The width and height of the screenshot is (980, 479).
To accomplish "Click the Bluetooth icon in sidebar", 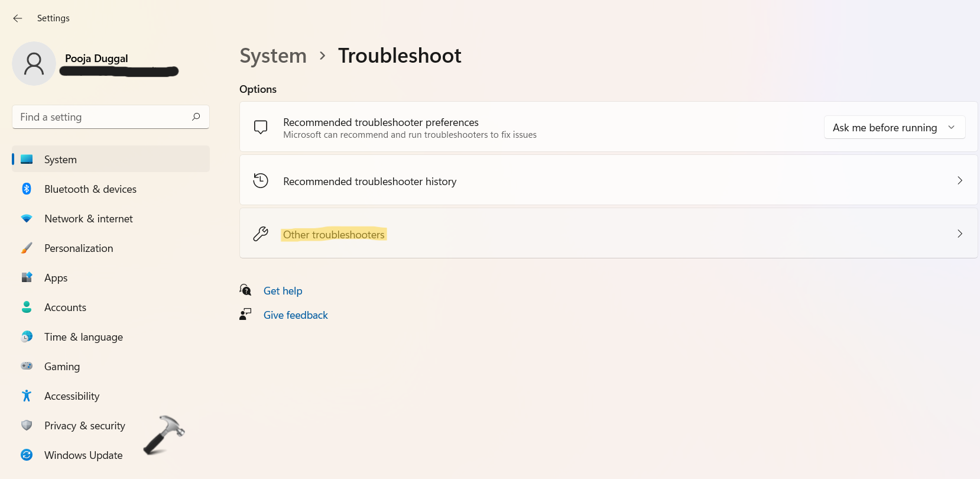I will tap(27, 189).
